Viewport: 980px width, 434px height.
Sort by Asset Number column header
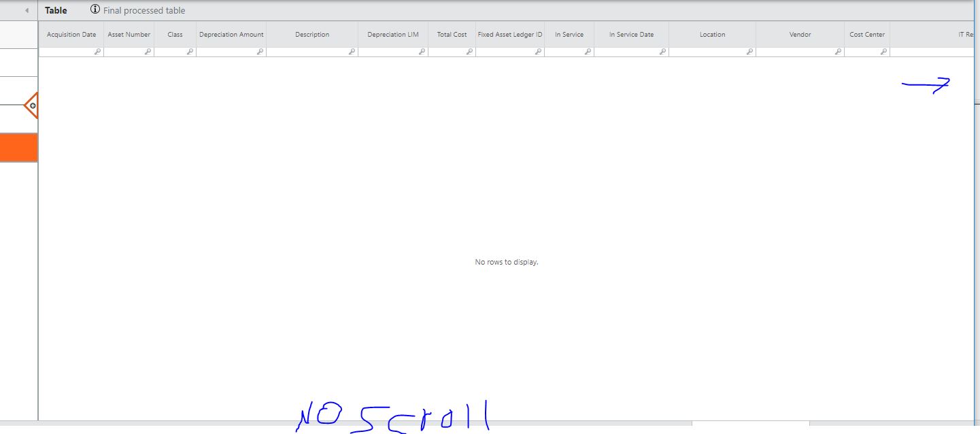coord(129,34)
